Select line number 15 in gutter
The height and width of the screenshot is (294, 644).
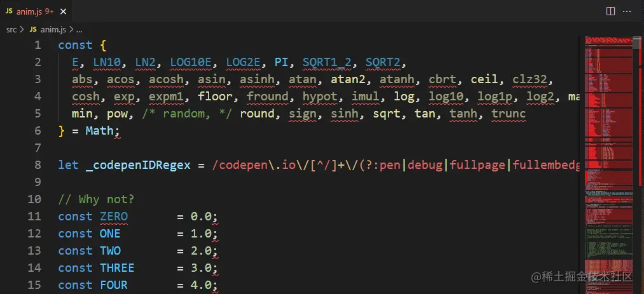click(34, 284)
